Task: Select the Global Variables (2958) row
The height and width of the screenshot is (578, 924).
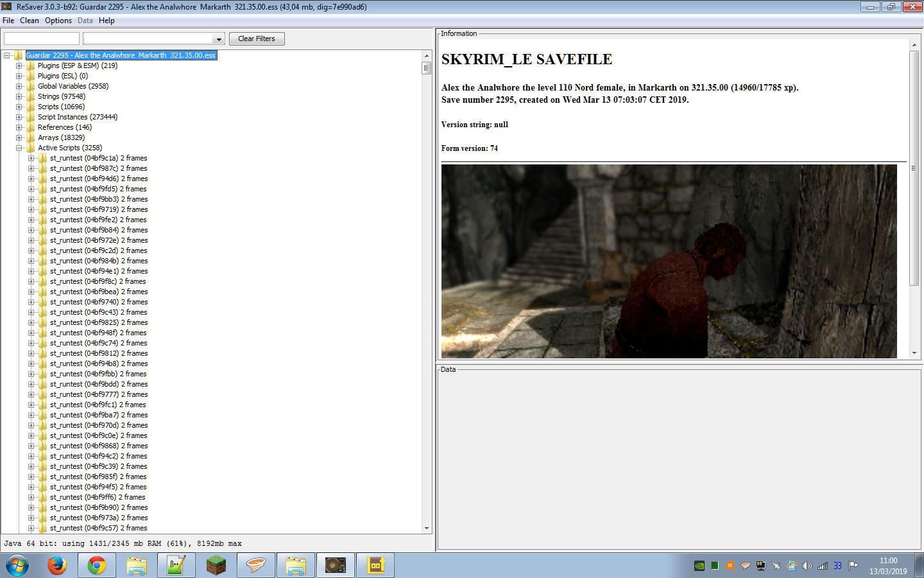Action: tap(73, 86)
